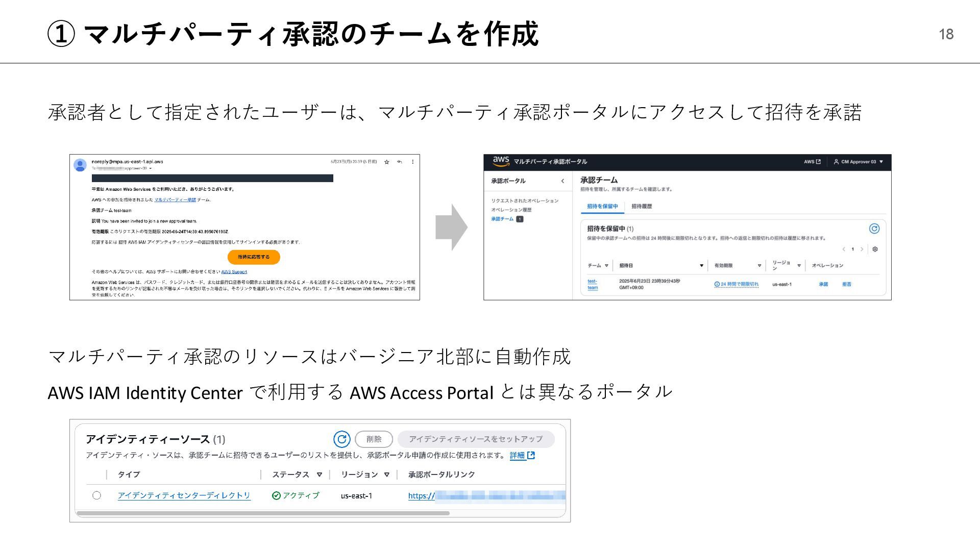Click the us-east-1 region cell in invitations table
The height and width of the screenshot is (551, 980).
tap(782, 285)
